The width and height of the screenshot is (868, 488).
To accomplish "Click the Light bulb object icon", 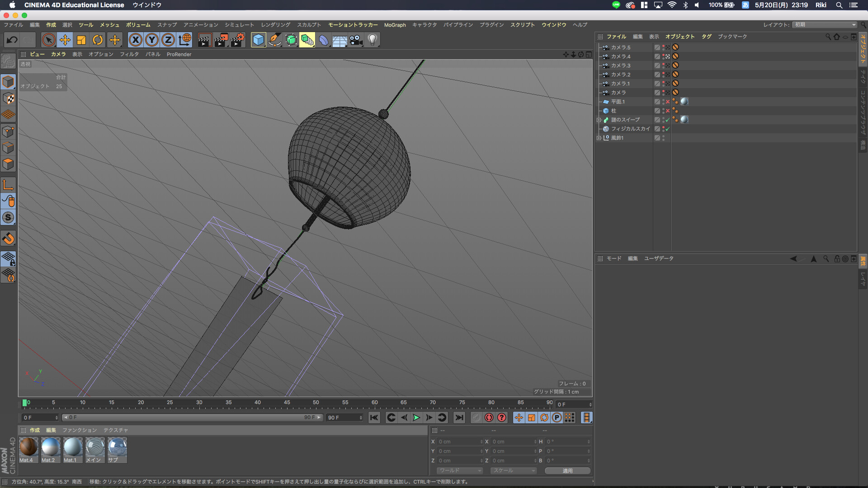I will point(372,40).
